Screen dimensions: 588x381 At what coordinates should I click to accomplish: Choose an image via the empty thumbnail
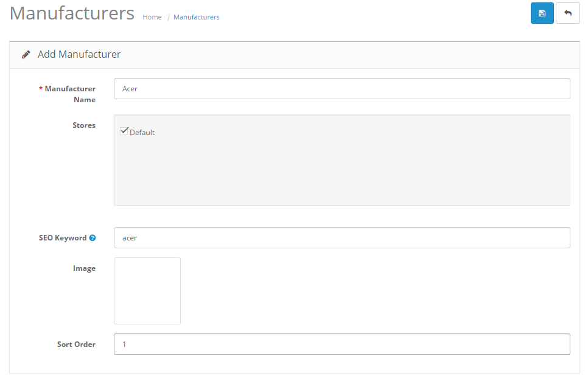click(x=147, y=291)
